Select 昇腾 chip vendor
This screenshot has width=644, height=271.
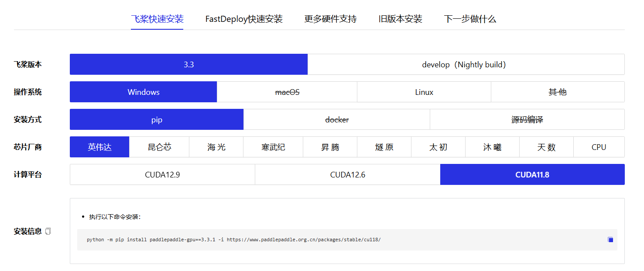point(330,147)
